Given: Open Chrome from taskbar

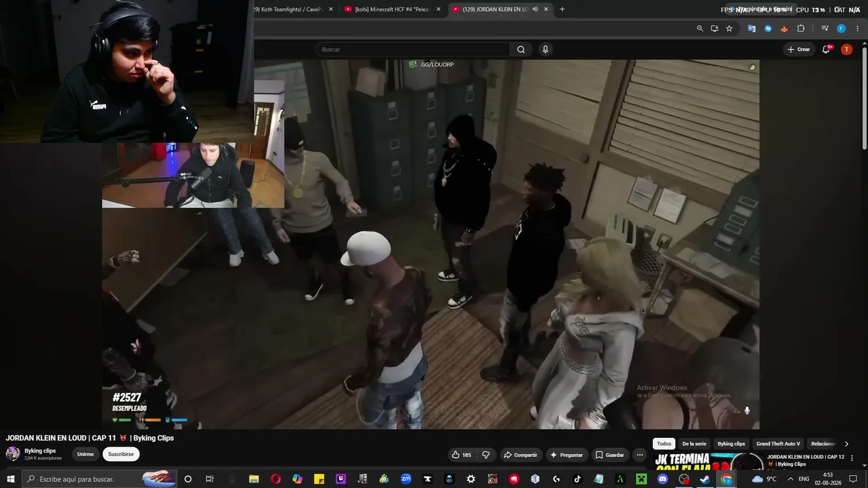Looking at the screenshot, I should pos(726,479).
